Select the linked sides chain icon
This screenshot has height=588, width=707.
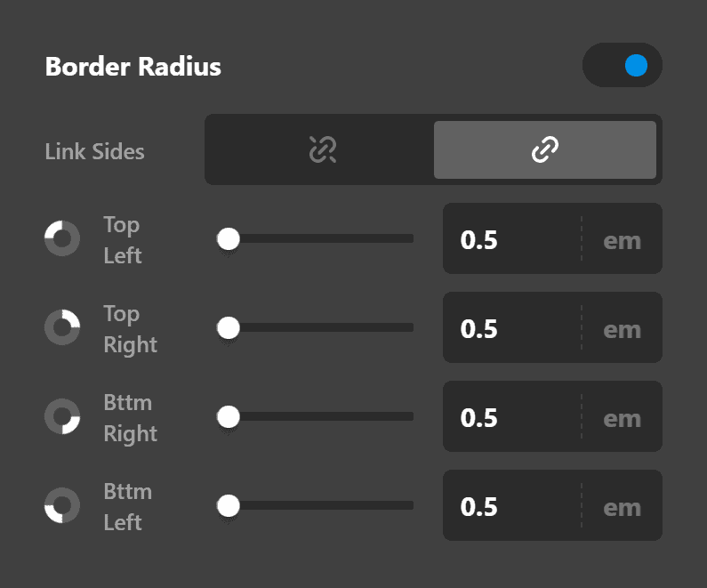pyautogui.click(x=544, y=149)
